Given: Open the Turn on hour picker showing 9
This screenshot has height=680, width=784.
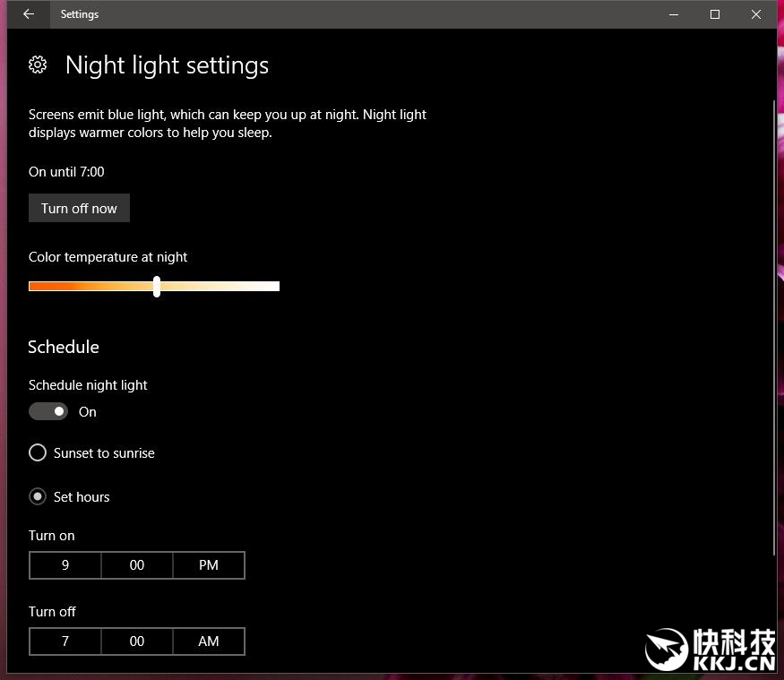Looking at the screenshot, I should tap(65, 565).
